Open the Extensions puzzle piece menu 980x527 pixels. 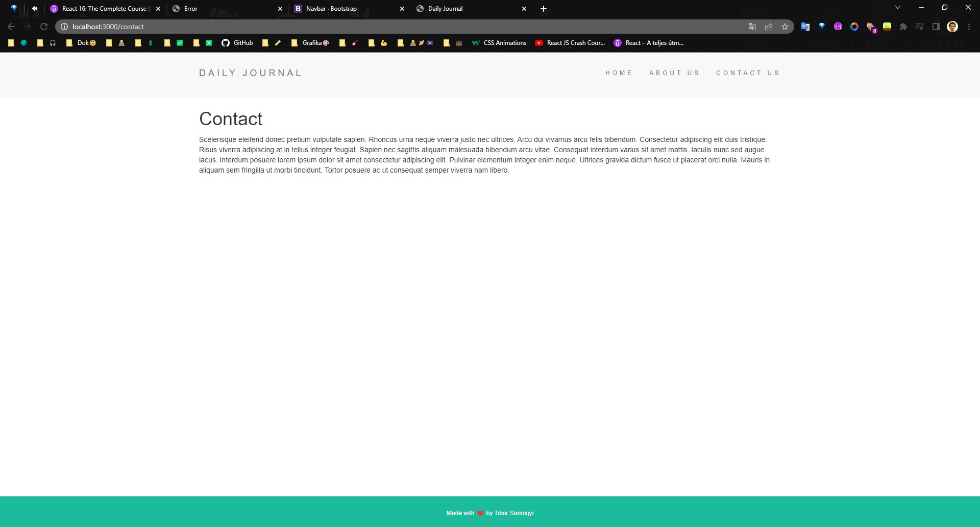(903, 27)
